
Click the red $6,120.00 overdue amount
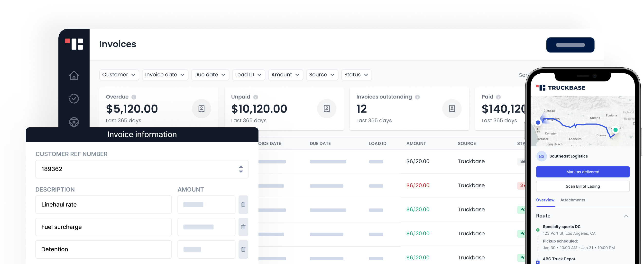point(417,185)
